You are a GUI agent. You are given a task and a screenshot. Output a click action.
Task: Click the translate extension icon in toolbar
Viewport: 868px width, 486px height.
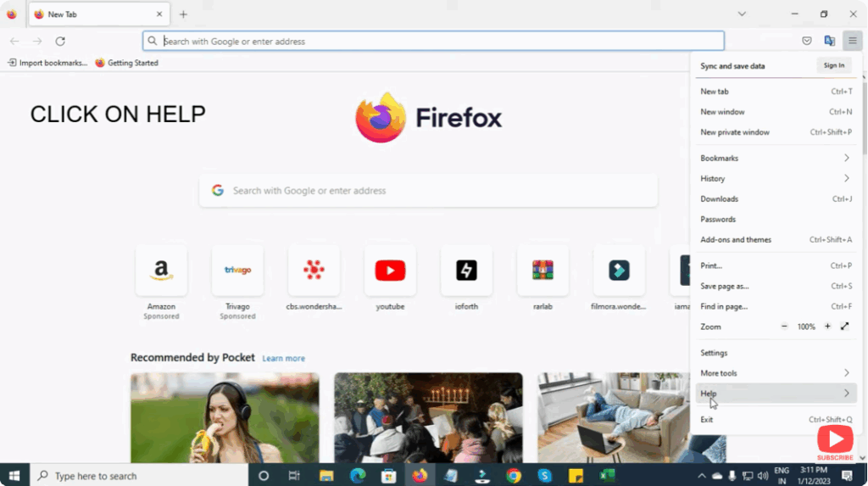click(830, 41)
